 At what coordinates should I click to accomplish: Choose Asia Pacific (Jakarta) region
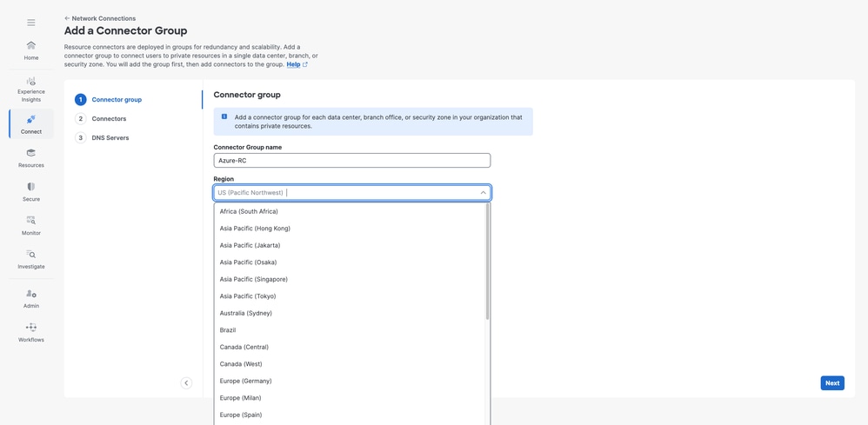[350, 245]
